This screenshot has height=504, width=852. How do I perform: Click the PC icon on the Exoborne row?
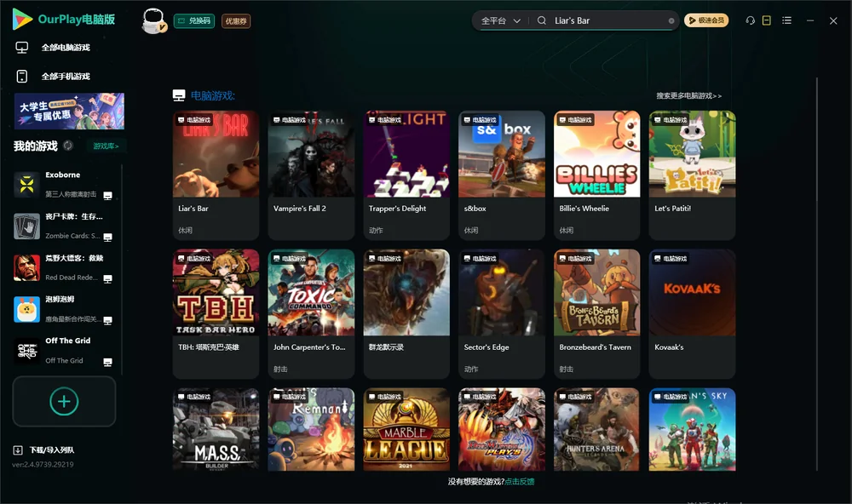click(107, 196)
